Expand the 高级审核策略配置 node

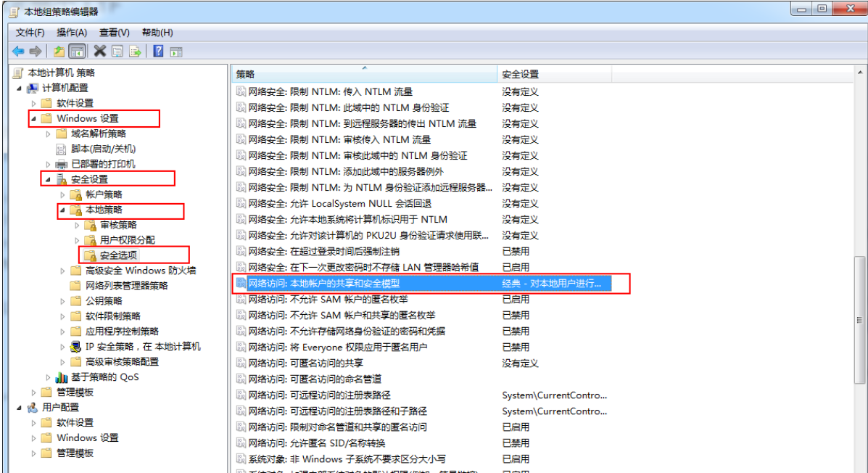click(x=62, y=362)
